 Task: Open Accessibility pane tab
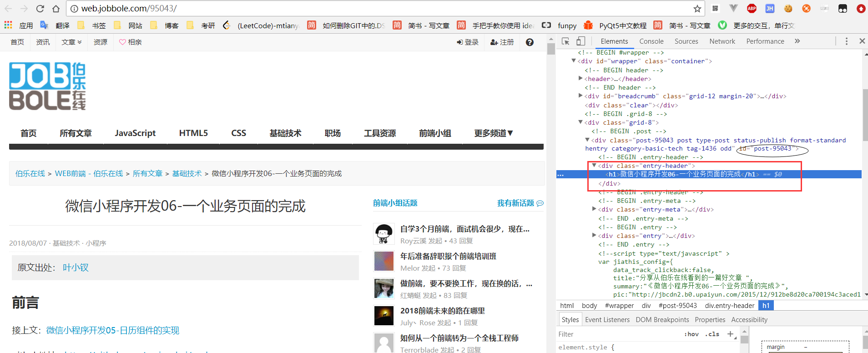pos(749,320)
